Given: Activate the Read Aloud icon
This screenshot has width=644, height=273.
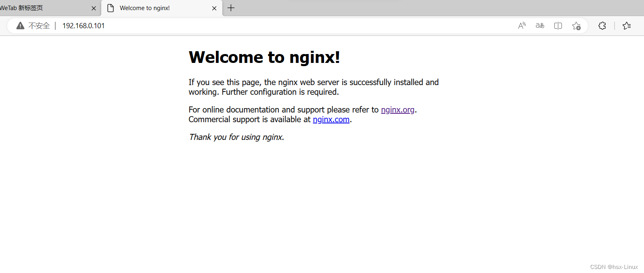Looking at the screenshot, I should point(522,26).
